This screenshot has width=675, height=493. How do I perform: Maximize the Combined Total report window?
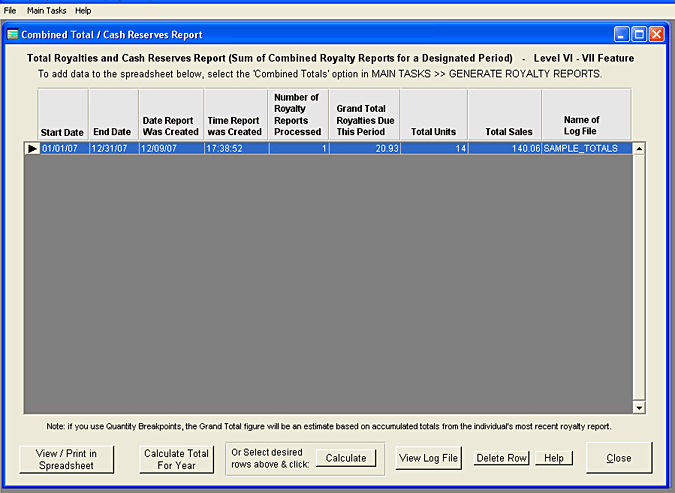[639, 34]
